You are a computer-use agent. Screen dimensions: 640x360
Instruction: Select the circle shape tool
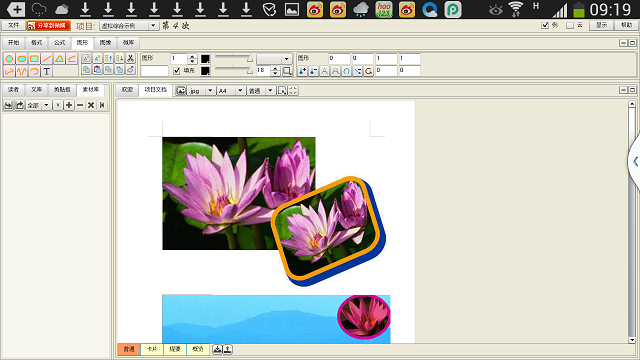pyautogui.click(x=9, y=59)
